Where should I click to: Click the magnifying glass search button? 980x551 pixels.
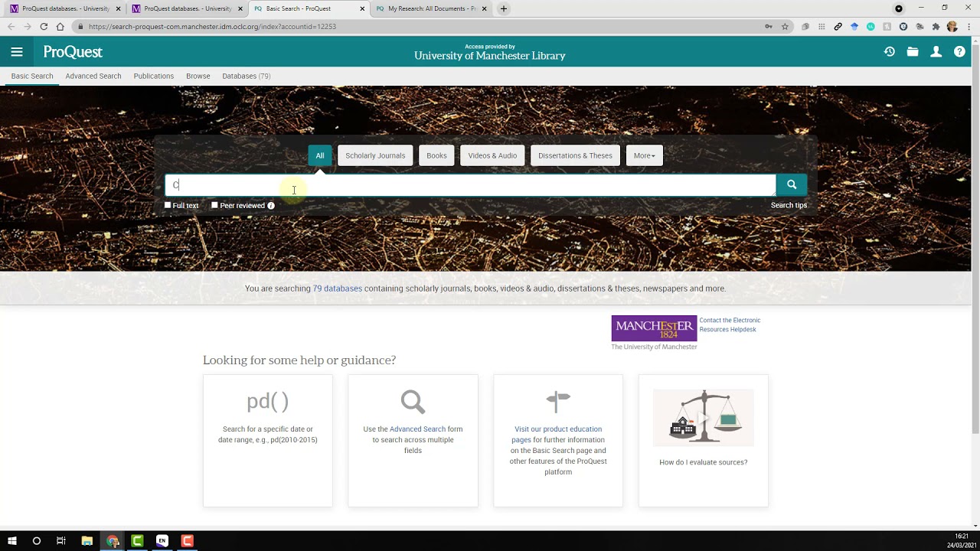pyautogui.click(x=792, y=184)
